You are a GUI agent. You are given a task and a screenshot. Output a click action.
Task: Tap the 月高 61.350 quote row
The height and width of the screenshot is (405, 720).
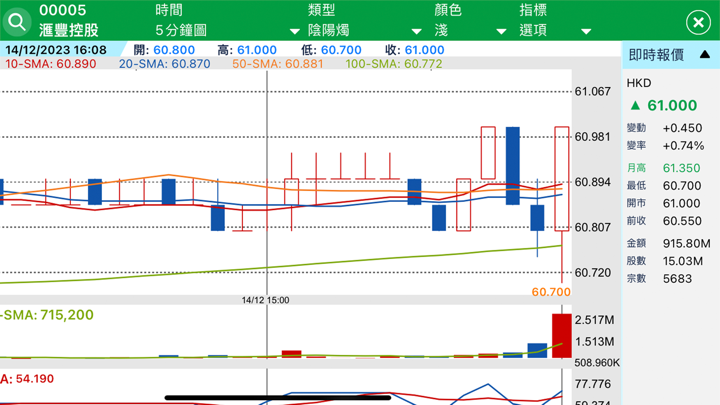pyautogui.click(x=660, y=168)
